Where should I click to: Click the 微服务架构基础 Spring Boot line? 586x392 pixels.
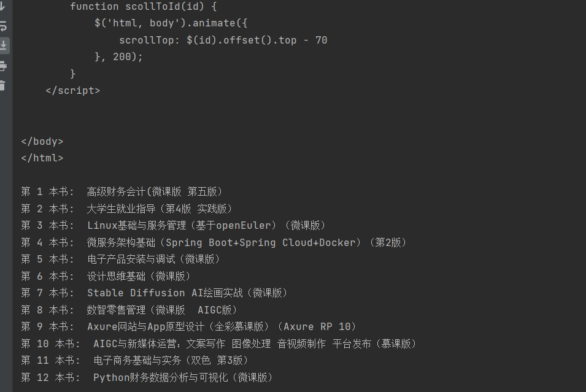(x=247, y=243)
